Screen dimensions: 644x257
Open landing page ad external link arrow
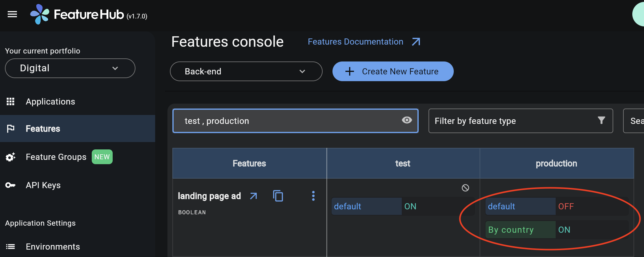click(x=253, y=196)
